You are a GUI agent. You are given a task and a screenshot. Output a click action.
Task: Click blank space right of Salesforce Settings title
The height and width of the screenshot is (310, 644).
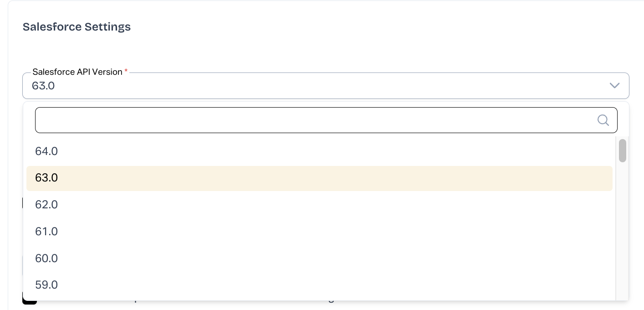click(x=364, y=27)
